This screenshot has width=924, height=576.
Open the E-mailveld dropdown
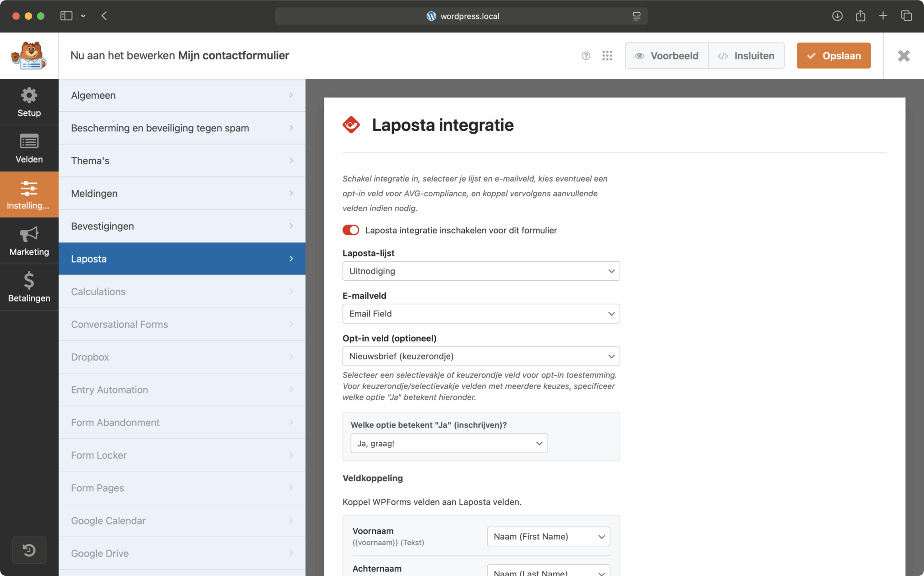(x=481, y=314)
